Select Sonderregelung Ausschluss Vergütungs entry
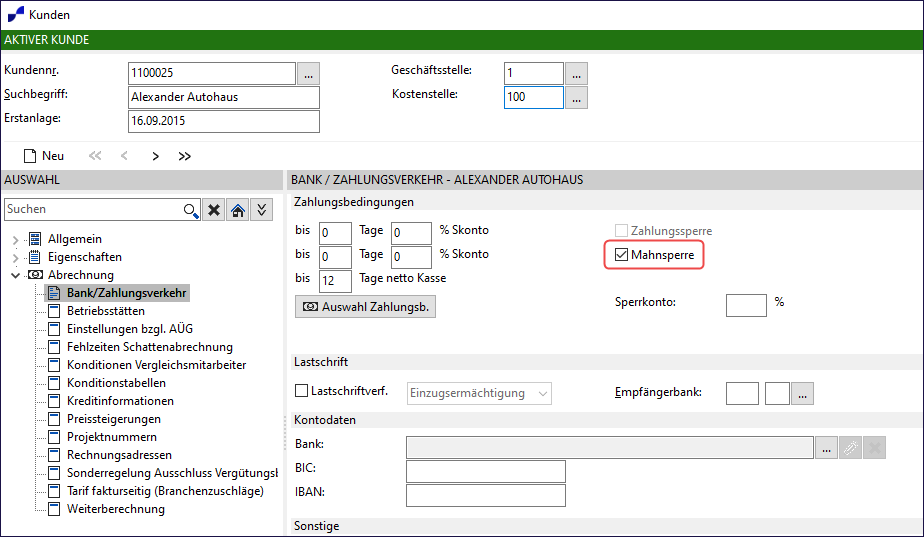 tap(172, 473)
